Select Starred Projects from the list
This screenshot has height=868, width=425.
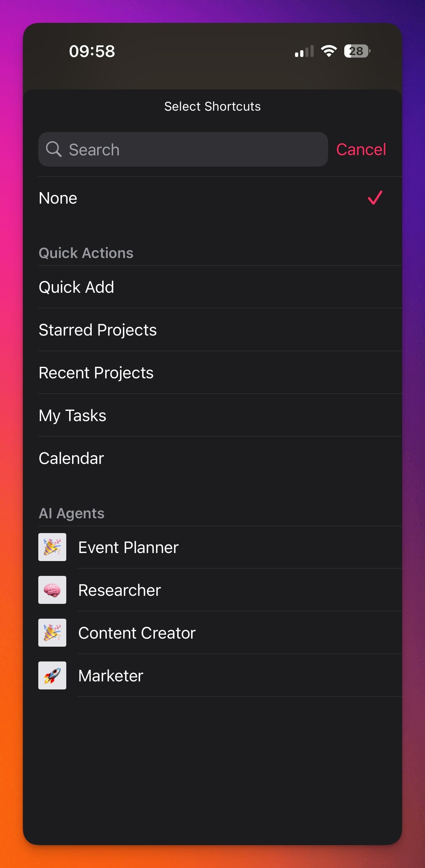98,330
